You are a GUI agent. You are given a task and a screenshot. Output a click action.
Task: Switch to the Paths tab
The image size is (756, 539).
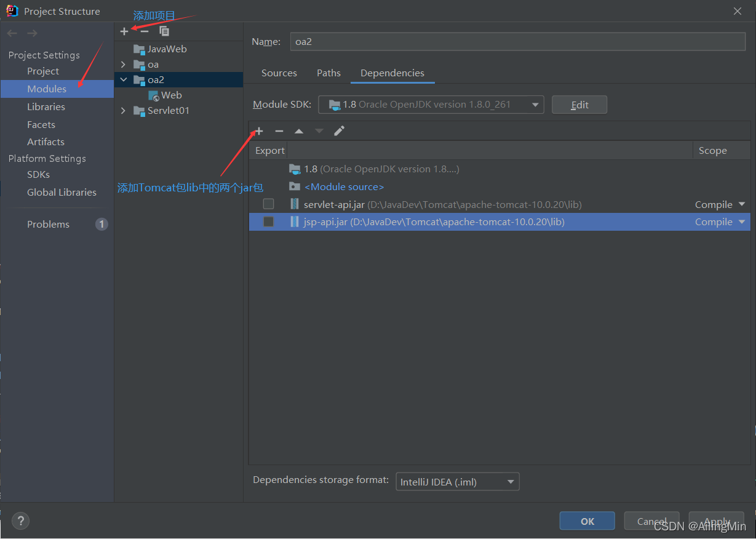(328, 73)
